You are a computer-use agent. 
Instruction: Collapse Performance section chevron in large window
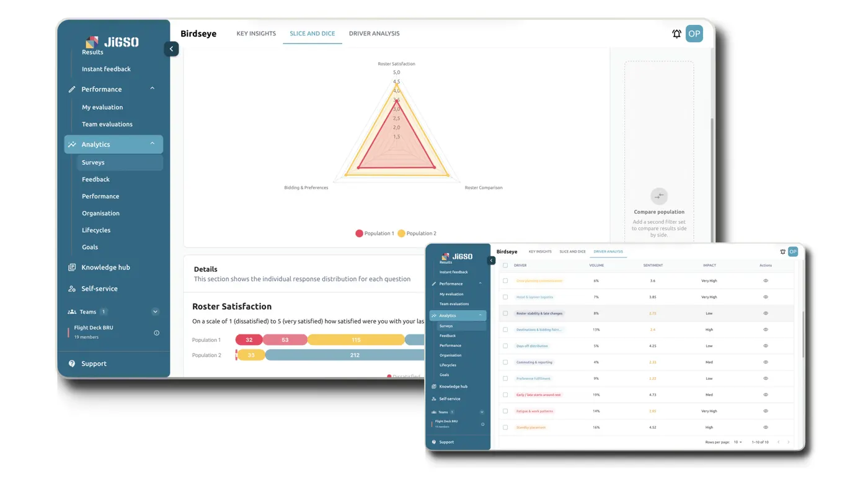pos(153,89)
